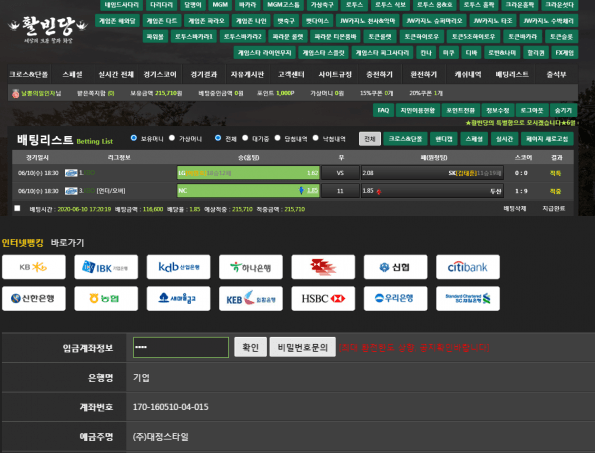
Task: Open the red bank logo beside 하나은행
Action: coord(323,267)
